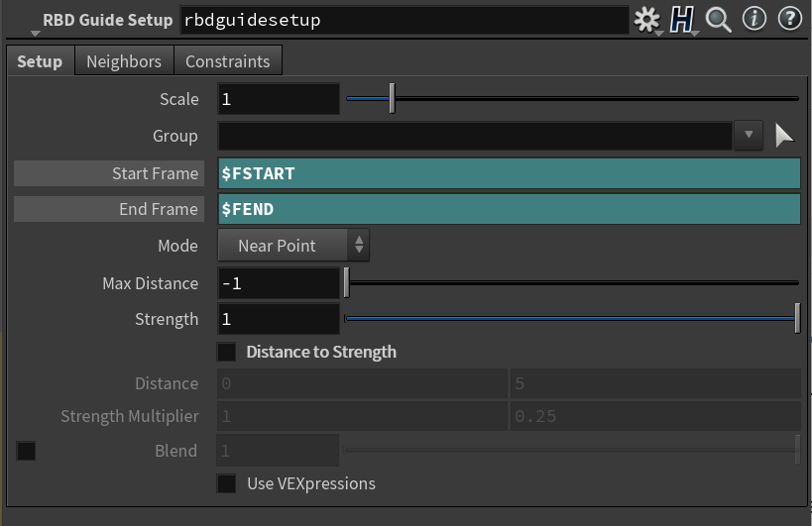Image resolution: width=812 pixels, height=526 pixels.
Task: Click the Start Frame parameter label
Action: point(108,173)
